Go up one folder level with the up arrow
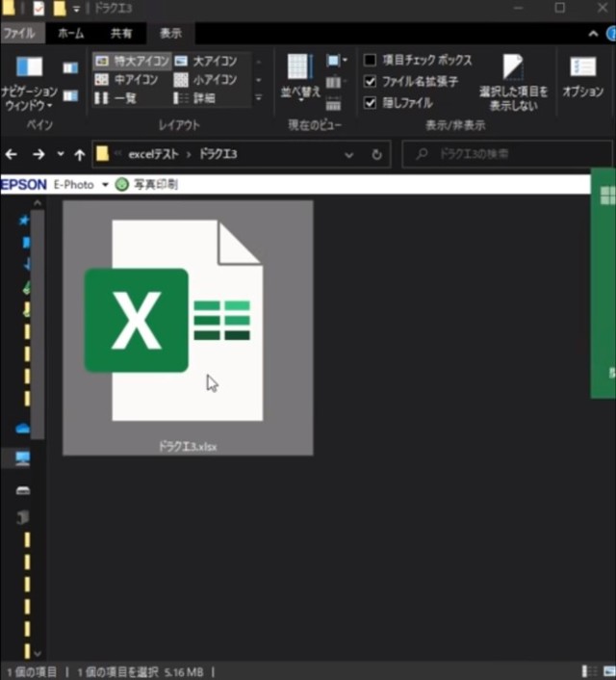The width and height of the screenshot is (616, 680). pos(79,154)
